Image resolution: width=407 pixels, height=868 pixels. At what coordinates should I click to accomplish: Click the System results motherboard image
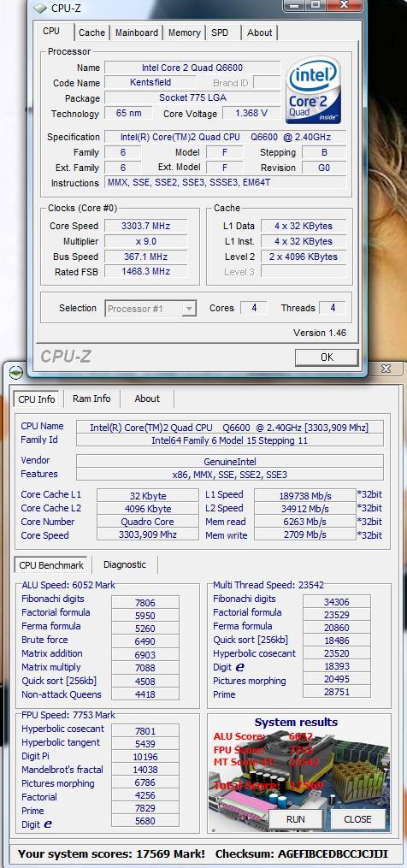pyautogui.click(x=299, y=772)
